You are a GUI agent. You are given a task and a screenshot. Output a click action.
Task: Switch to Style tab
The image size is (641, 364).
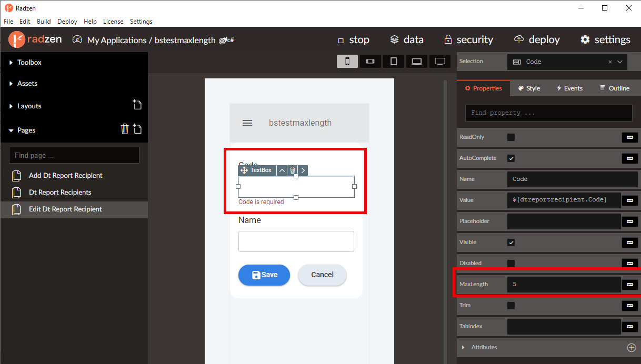(x=529, y=88)
